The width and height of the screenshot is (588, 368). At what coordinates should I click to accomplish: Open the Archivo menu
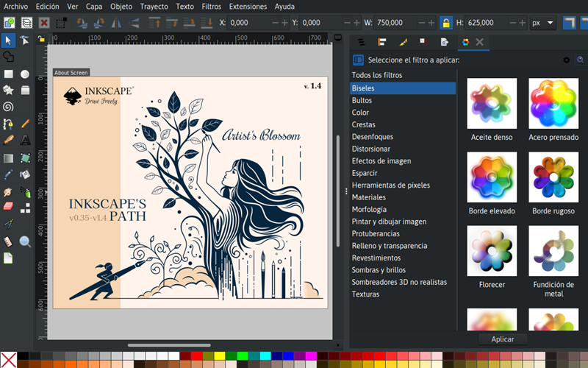point(15,7)
